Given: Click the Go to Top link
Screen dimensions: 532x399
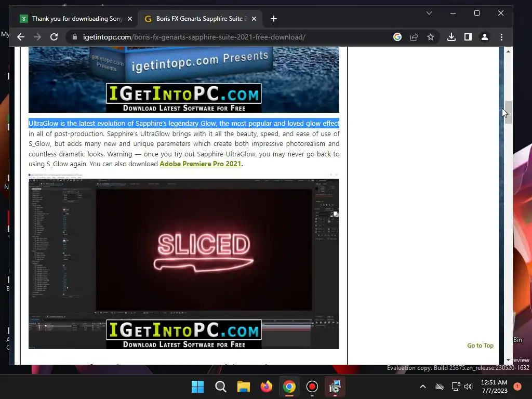Looking at the screenshot, I should point(480,345).
